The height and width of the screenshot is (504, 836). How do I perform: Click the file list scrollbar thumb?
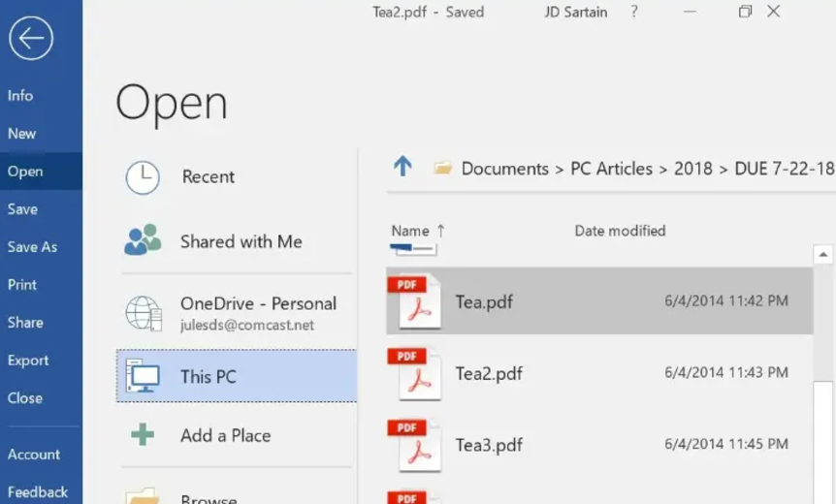pos(823,442)
